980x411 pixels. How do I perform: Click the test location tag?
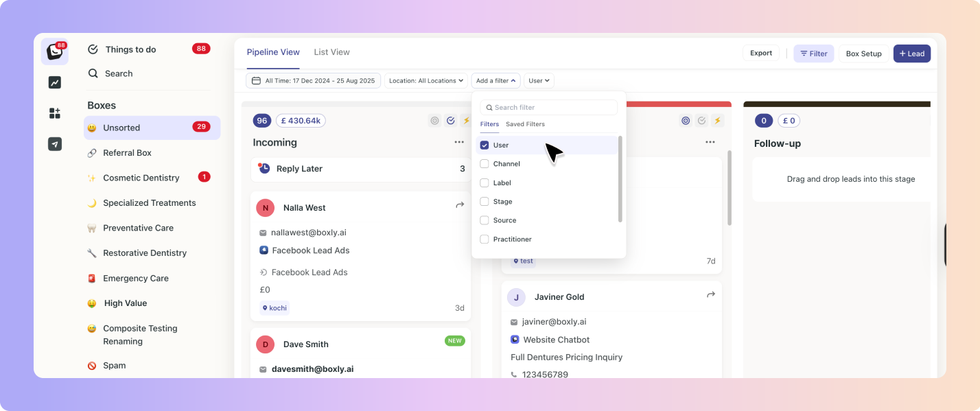pos(523,261)
